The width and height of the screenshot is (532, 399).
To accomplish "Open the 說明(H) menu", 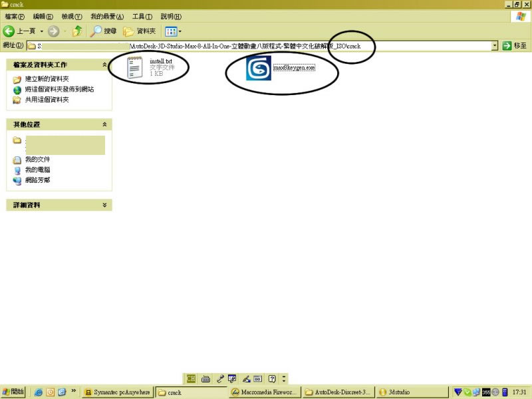I will (171, 16).
